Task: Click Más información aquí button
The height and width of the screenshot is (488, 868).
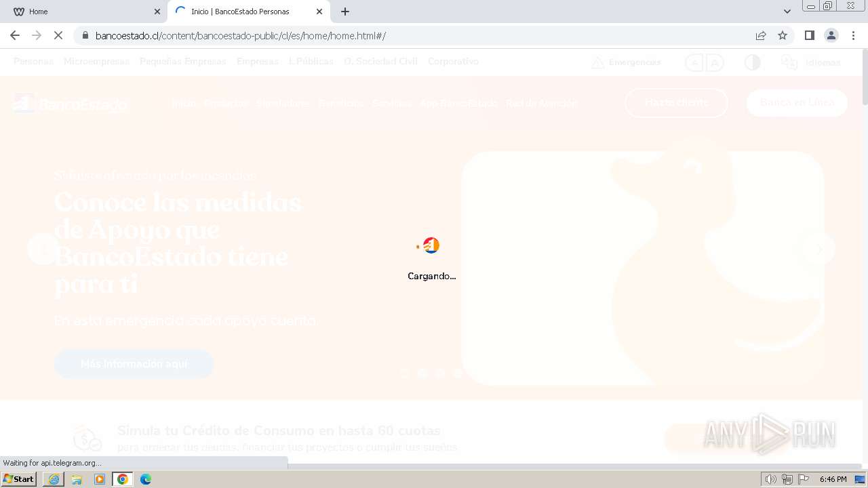Action: 134,364
